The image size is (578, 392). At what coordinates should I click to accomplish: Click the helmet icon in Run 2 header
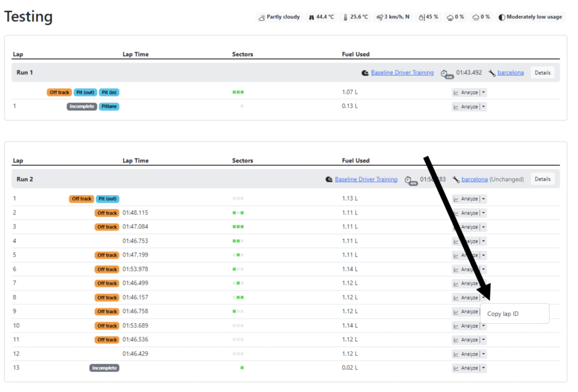(329, 179)
